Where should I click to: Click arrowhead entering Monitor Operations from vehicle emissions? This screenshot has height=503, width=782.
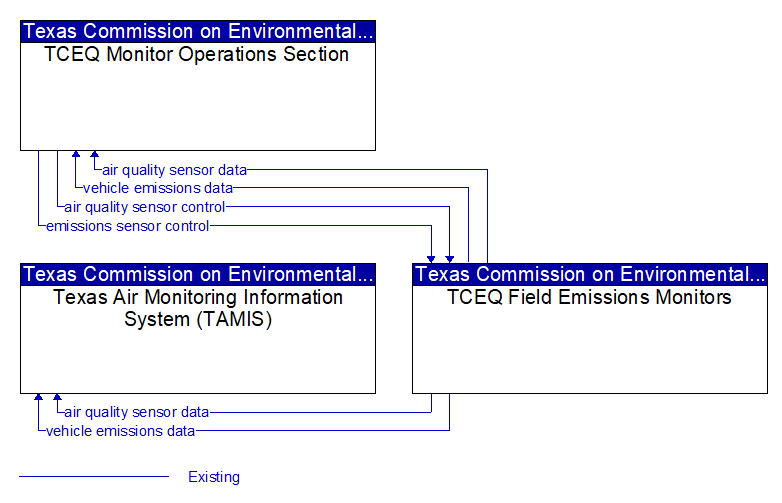tap(76, 154)
